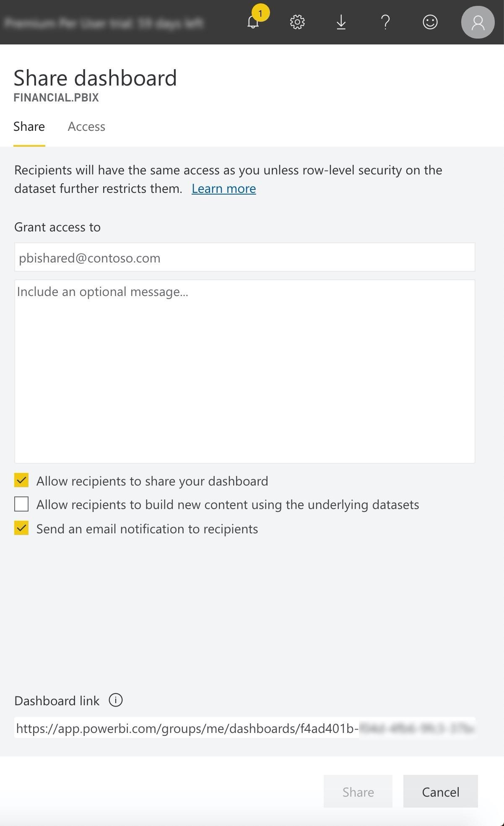The image size is (504, 826).
Task: Click the Dashboard link URL field
Action: pos(244,729)
